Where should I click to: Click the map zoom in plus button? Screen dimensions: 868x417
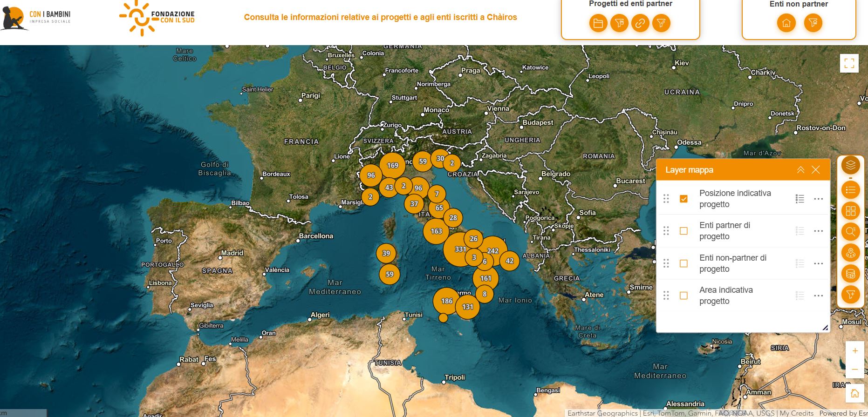click(855, 351)
